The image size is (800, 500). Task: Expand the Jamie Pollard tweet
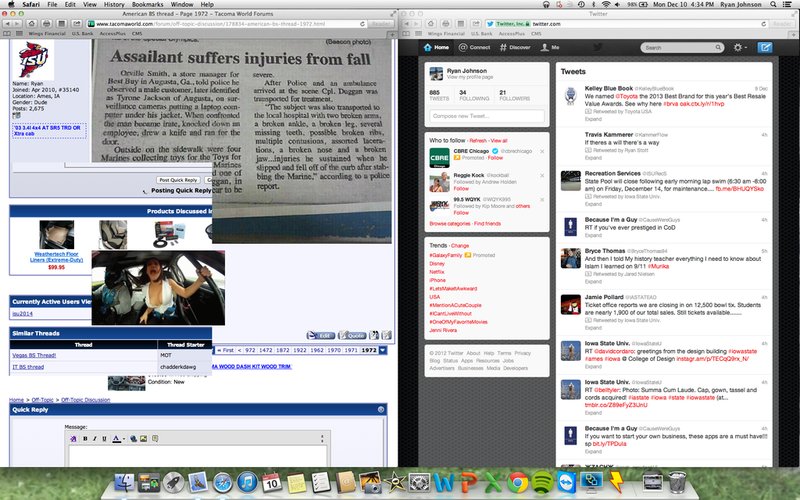(x=593, y=328)
